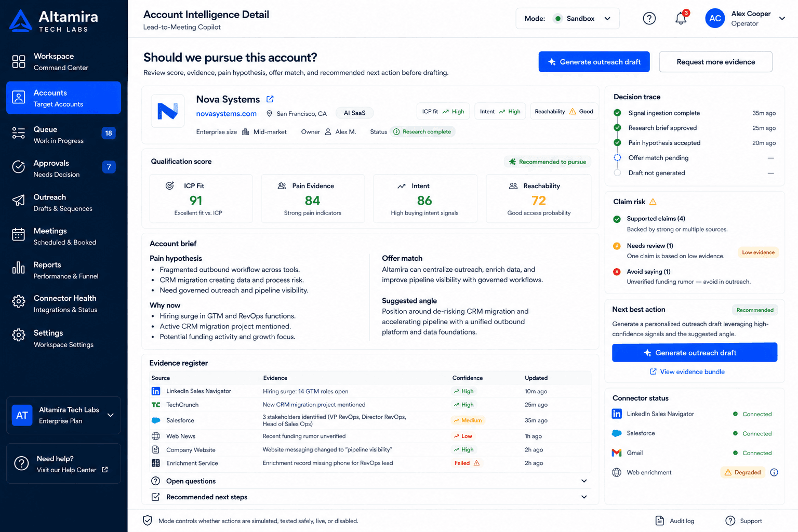Expand the Alex Cooper user menu chevron

(x=782, y=19)
